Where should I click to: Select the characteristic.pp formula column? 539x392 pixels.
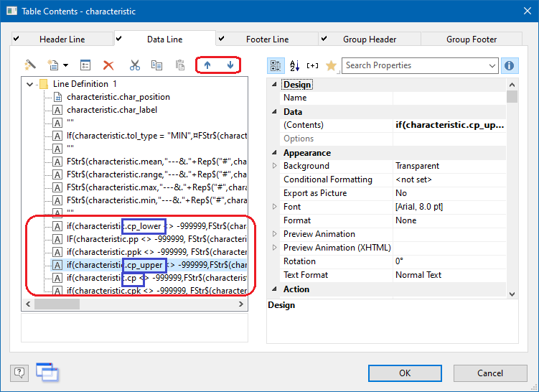pyautogui.click(x=156, y=238)
